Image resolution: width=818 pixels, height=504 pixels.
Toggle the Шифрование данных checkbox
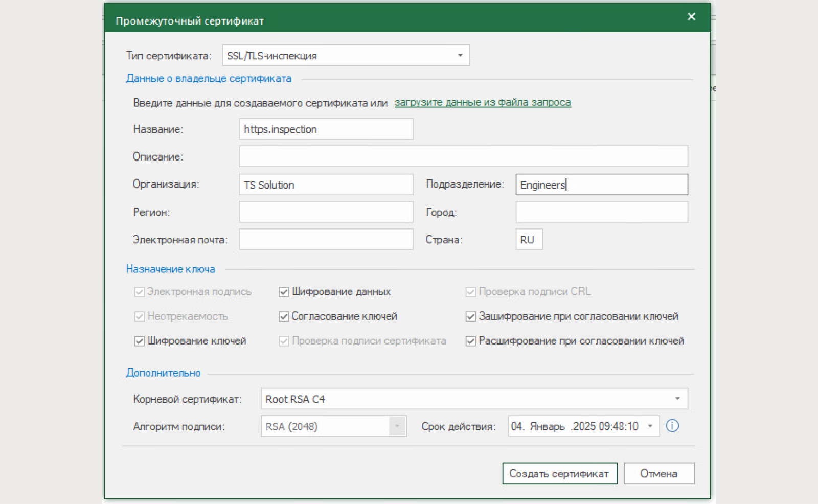coord(284,292)
